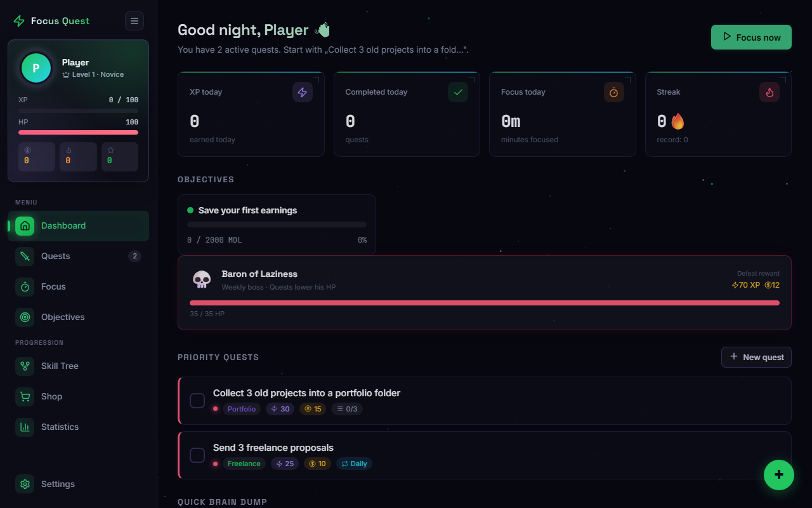Toggle the sidebar hamburger menu icon

click(x=134, y=21)
